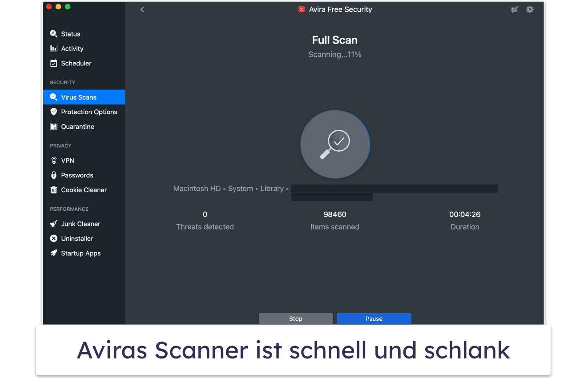Click the VPN wifi-lock icon
The height and width of the screenshot is (378, 588).
tap(53, 161)
